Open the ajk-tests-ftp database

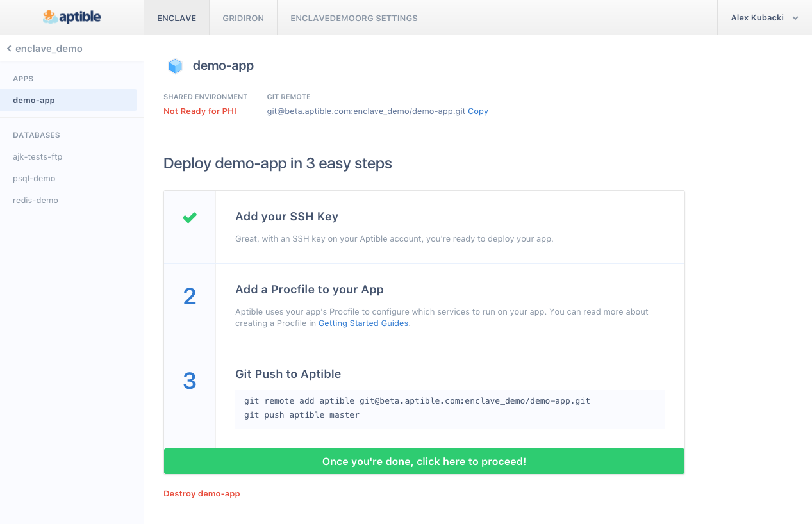(x=37, y=156)
